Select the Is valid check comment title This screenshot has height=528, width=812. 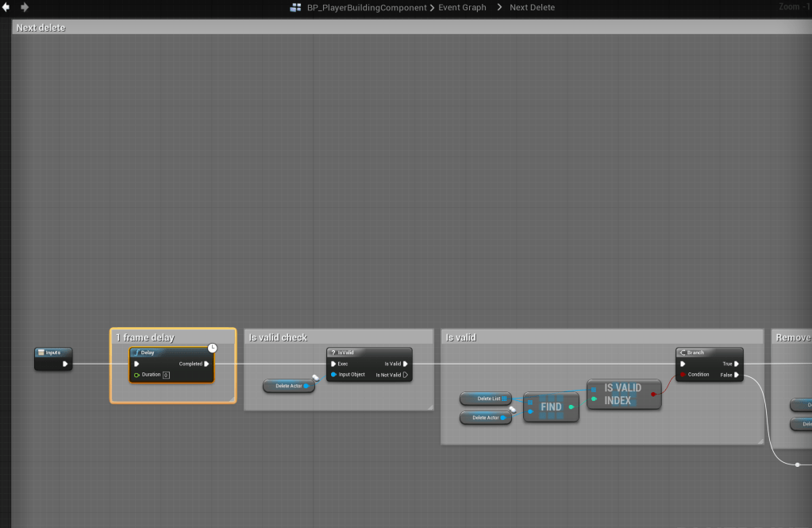(278, 337)
